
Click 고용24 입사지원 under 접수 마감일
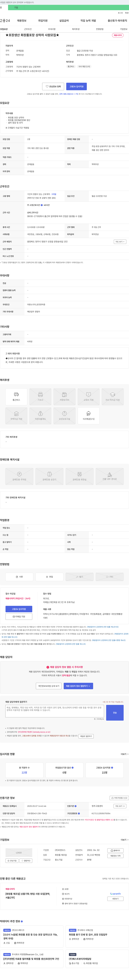19,609
